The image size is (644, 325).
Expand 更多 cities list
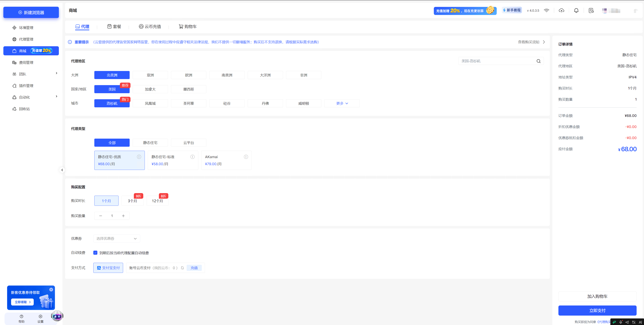pyautogui.click(x=342, y=103)
